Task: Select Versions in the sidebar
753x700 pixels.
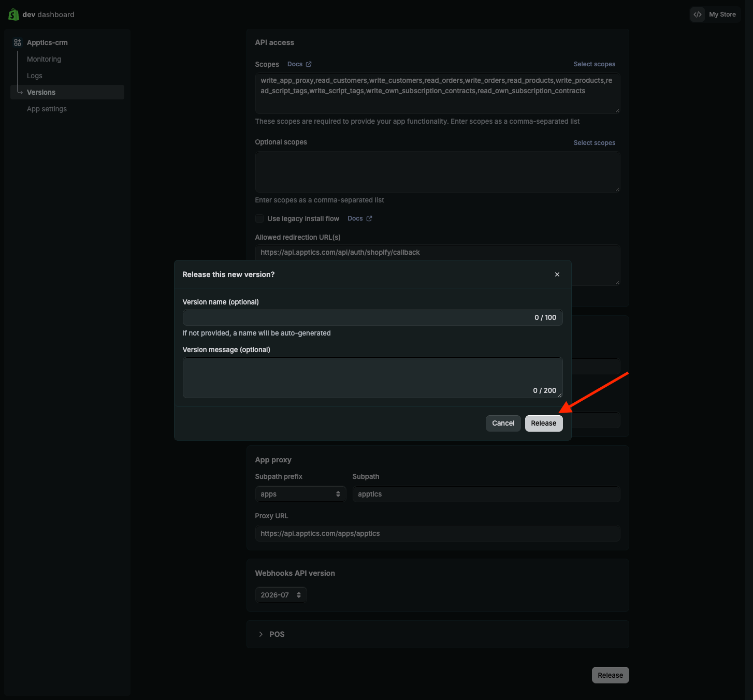Action: [x=67, y=92]
